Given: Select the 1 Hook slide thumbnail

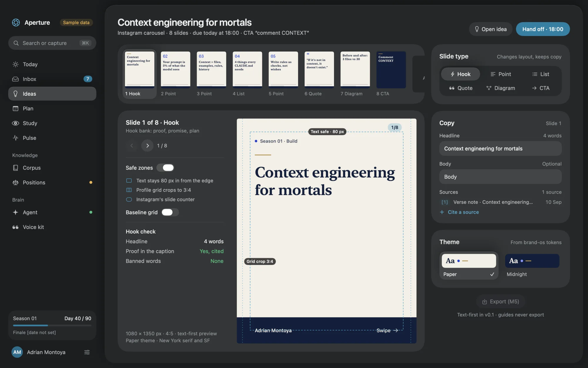Looking at the screenshot, I should tap(140, 74).
